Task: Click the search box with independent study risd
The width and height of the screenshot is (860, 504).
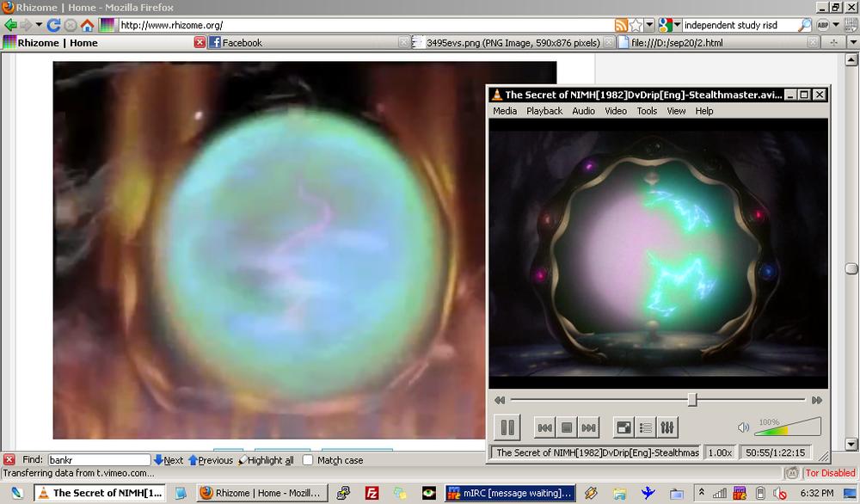Action: [740, 25]
